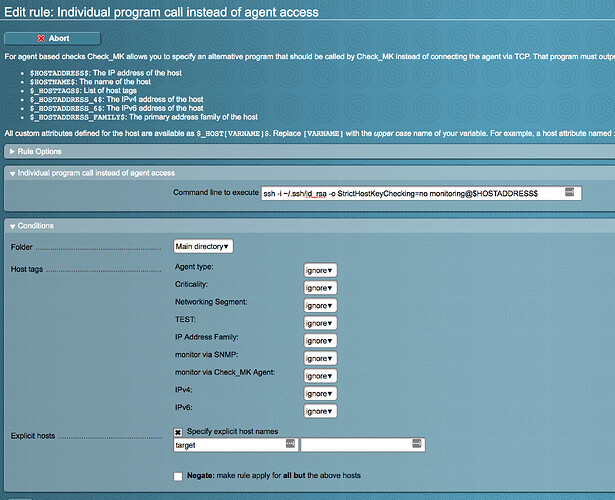Open the IPv4 ignore dropdown
The image size is (615, 500).
pyautogui.click(x=320, y=394)
